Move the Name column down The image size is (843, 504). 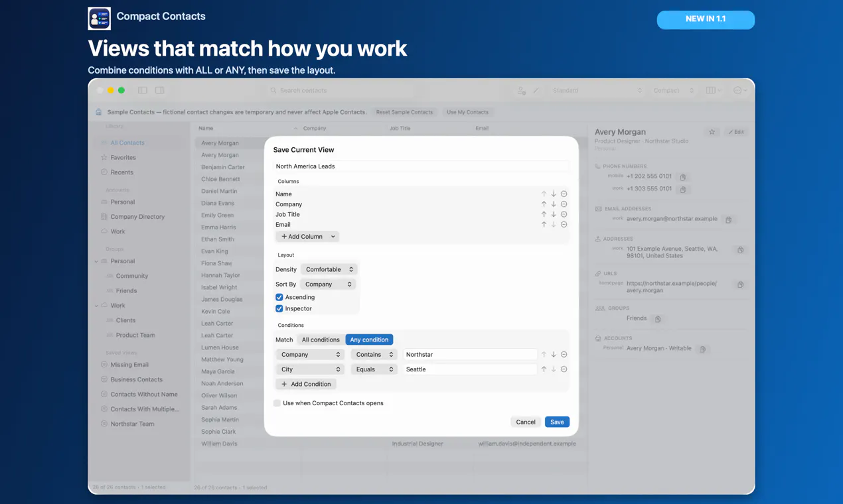pyautogui.click(x=554, y=194)
